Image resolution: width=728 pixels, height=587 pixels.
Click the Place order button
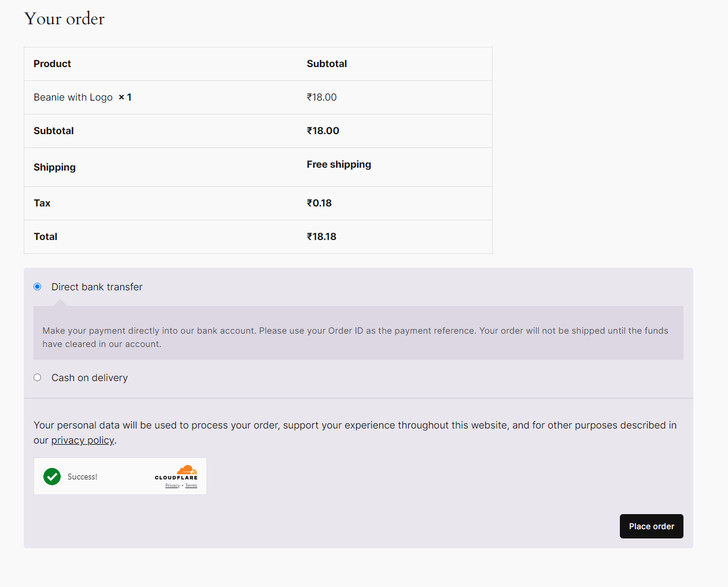[651, 526]
